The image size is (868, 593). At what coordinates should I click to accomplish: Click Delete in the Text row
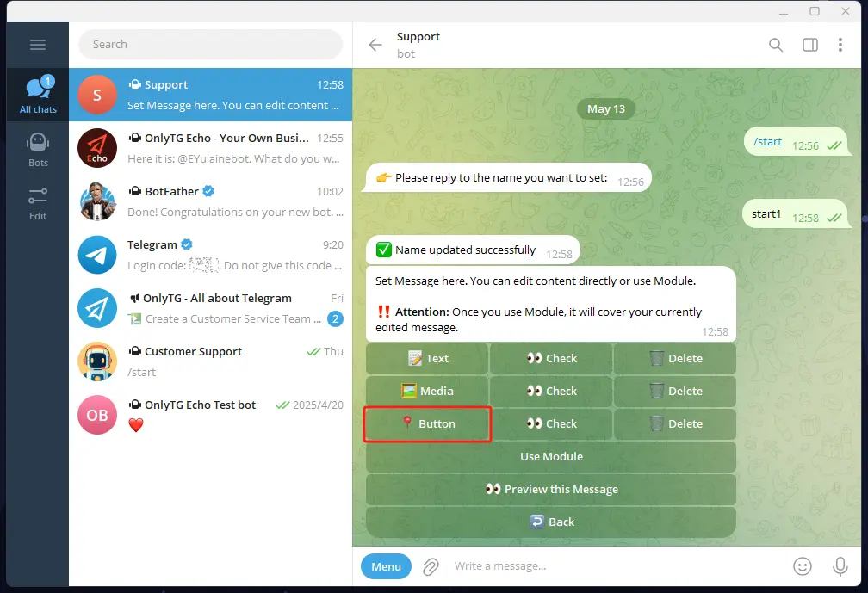pos(675,358)
